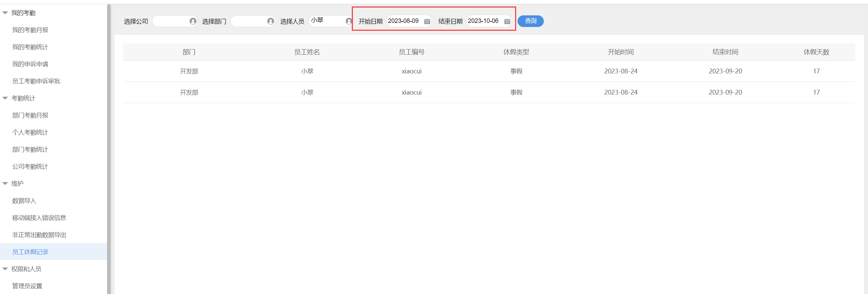The image size is (868, 294).
Task: Collapse the 权限和人员 menu group
Action: pos(5,269)
